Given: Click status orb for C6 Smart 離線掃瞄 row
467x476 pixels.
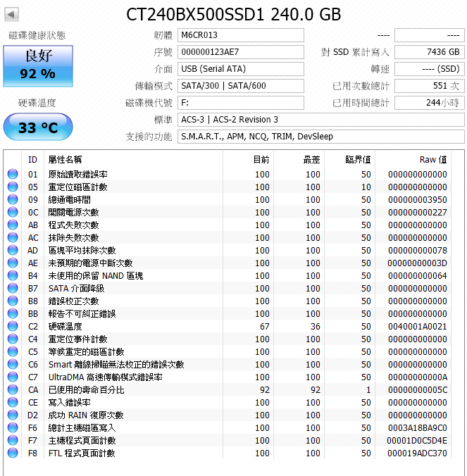Looking at the screenshot, I should [13, 364].
